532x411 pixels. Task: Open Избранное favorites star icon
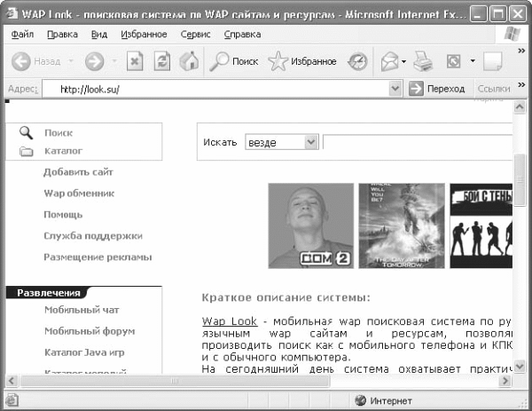278,61
